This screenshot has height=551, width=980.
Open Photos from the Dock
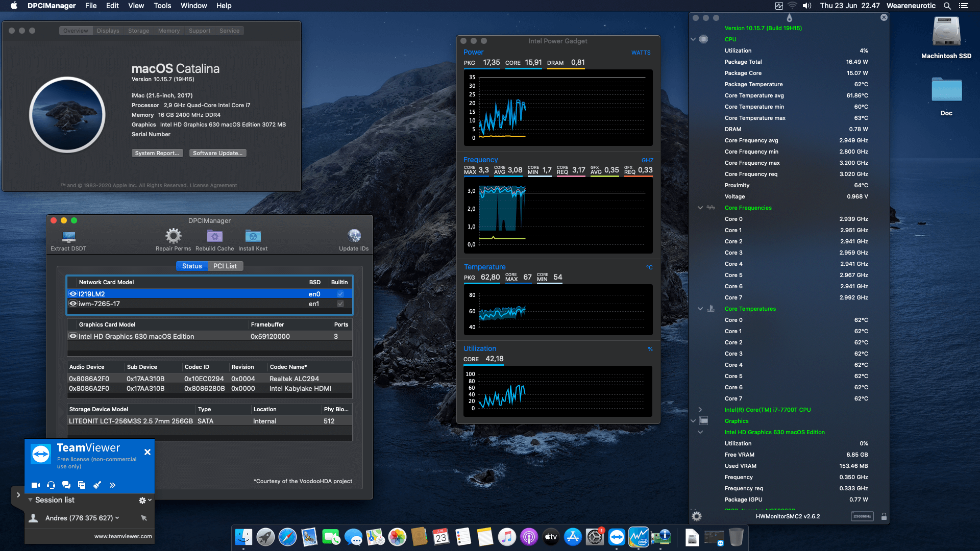397,537
